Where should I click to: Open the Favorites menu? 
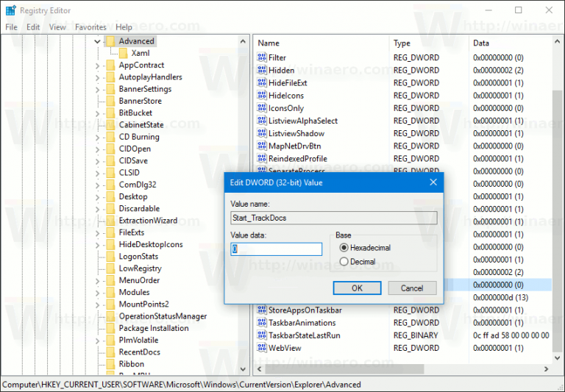[90, 27]
